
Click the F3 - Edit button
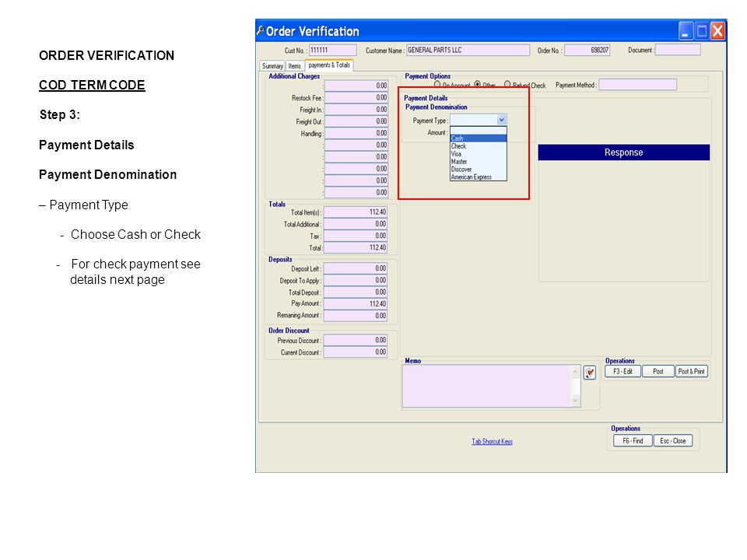click(622, 372)
